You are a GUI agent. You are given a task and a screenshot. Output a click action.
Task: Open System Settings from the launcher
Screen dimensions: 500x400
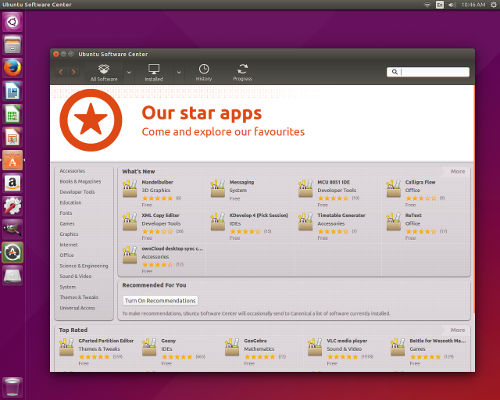click(x=13, y=206)
